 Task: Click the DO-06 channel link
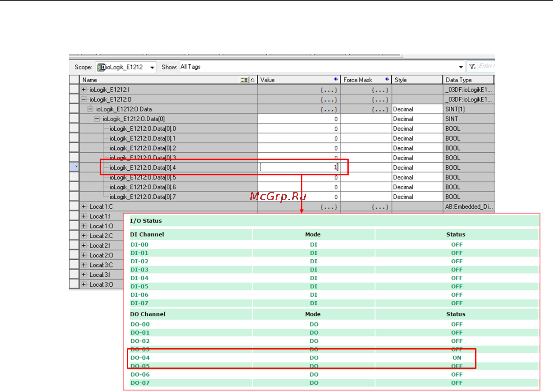[x=140, y=374]
